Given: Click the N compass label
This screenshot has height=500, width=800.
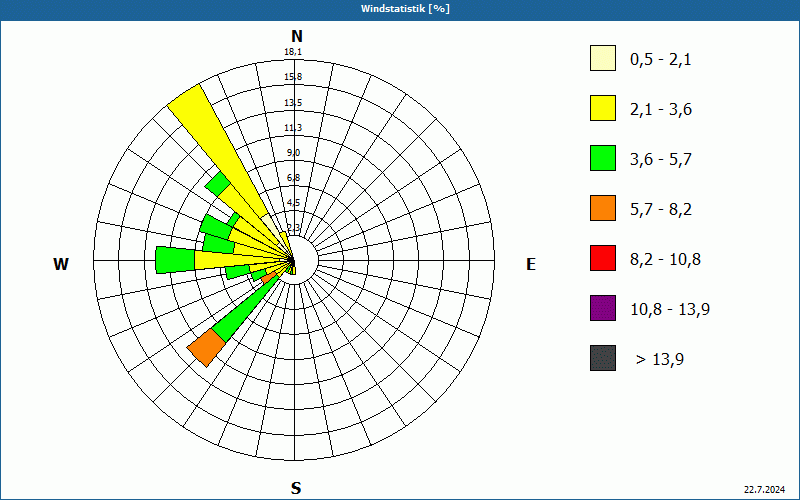Looking at the screenshot, I should [296, 36].
